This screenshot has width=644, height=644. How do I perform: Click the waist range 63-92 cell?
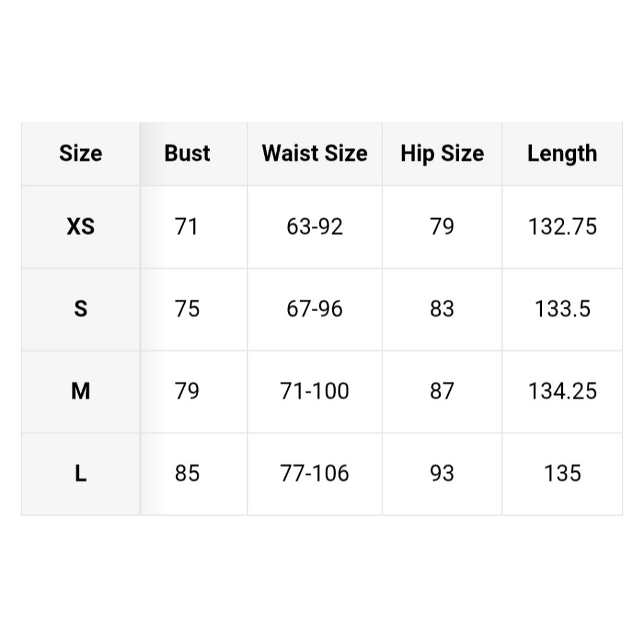point(314,226)
